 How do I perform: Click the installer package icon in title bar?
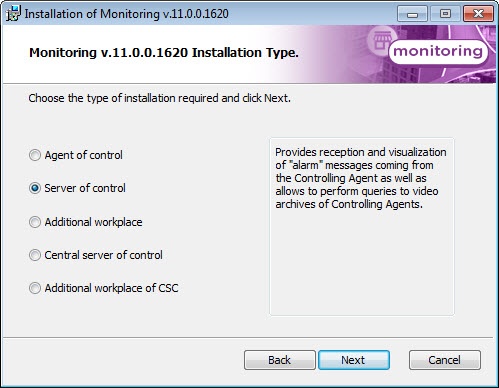tap(13, 14)
